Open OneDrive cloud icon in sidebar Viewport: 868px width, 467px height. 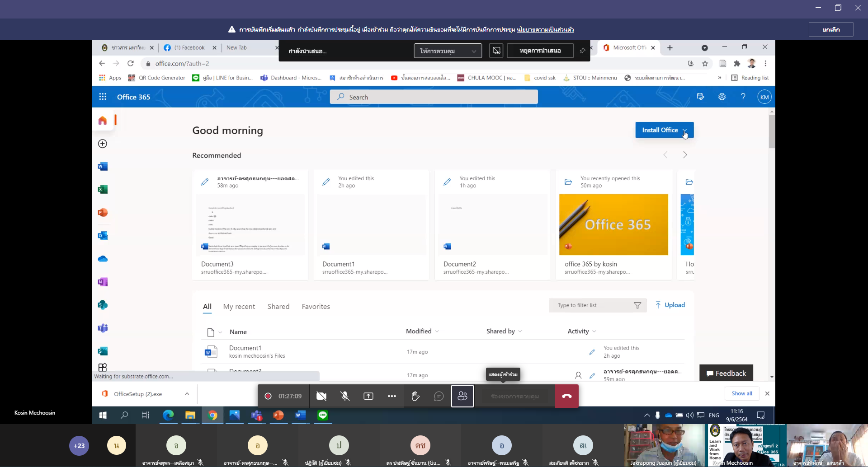(103, 259)
